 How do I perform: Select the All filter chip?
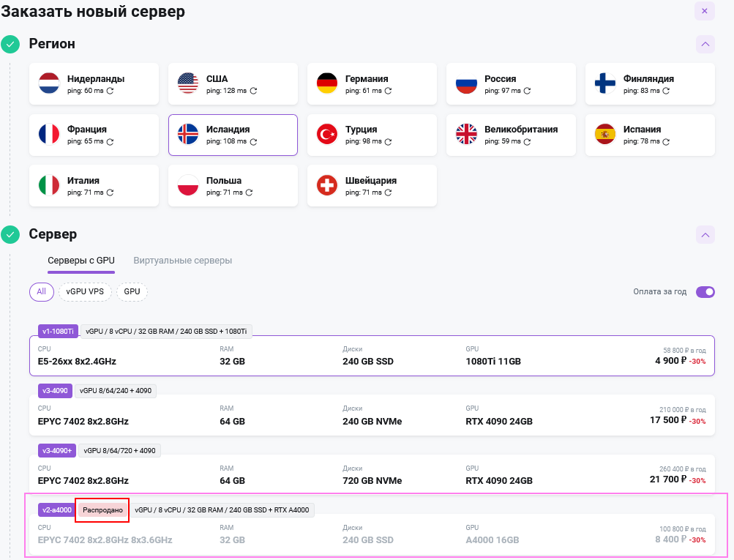click(42, 291)
